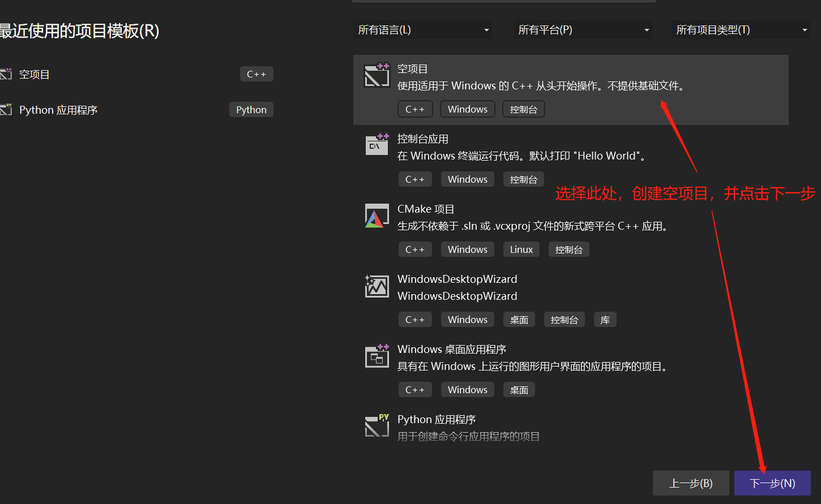This screenshot has height=504, width=821.
Task: Click the Console App (控制台应用) template icon
Action: (x=377, y=145)
